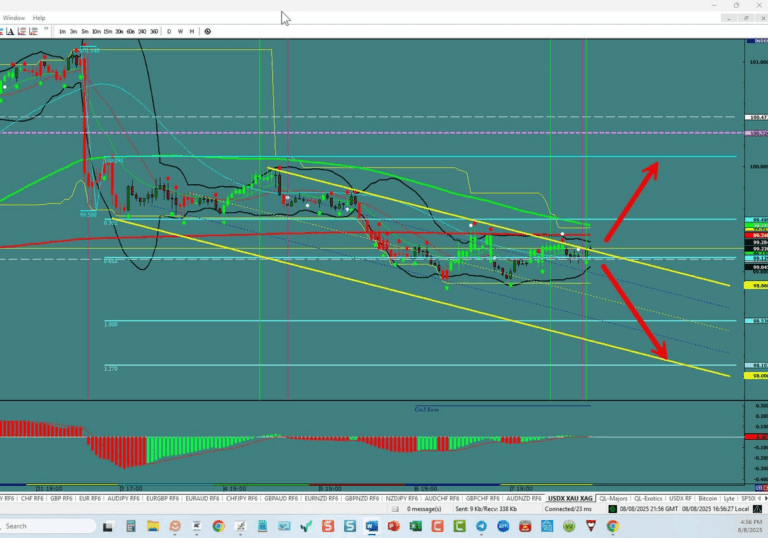The height and width of the screenshot is (538, 768).
Task: Click the green connection indicator square
Action: [x=612, y=509]
